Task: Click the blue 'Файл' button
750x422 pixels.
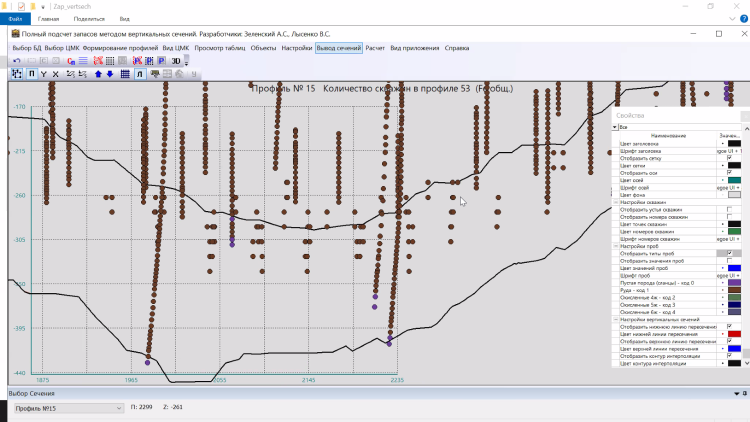Action: (15, 19)
